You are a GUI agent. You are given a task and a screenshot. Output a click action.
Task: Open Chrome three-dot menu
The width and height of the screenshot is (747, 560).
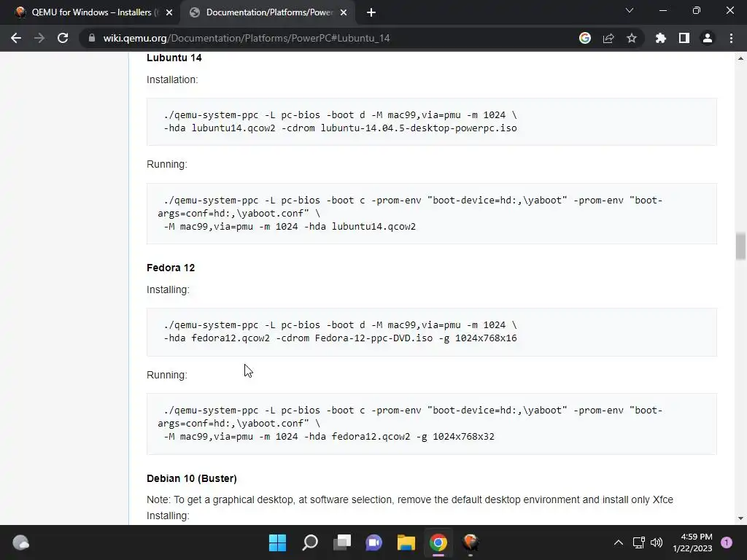tap(731, 38)
